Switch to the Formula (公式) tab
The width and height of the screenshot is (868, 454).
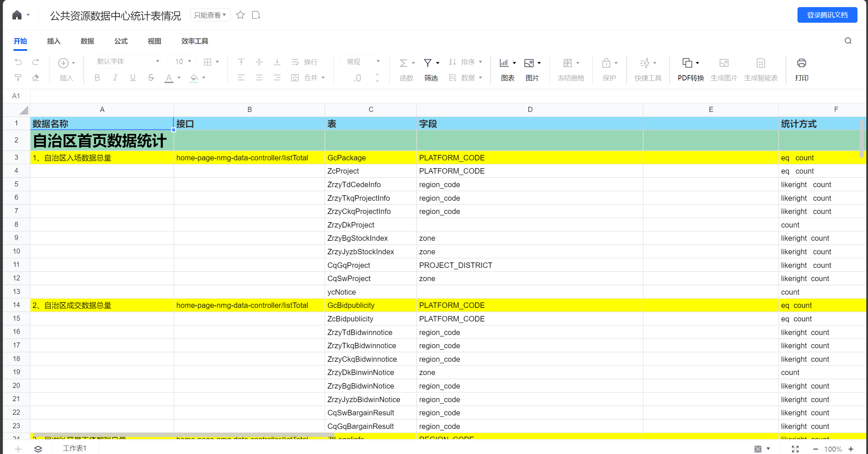pyautogui.click(x=121, y=41)
